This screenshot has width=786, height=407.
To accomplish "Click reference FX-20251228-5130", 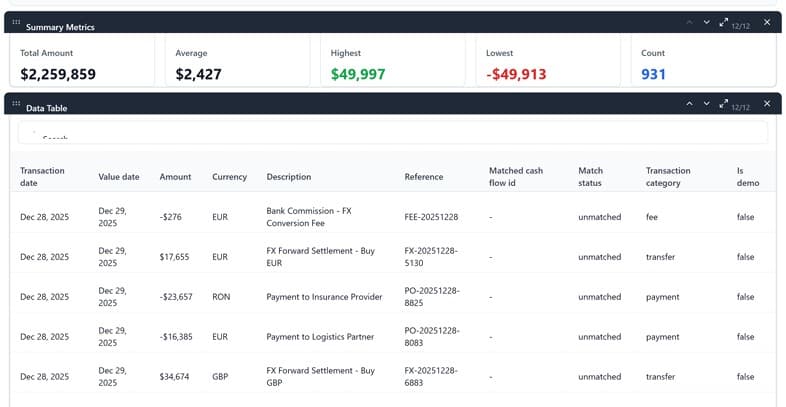I will coord(431,257).
